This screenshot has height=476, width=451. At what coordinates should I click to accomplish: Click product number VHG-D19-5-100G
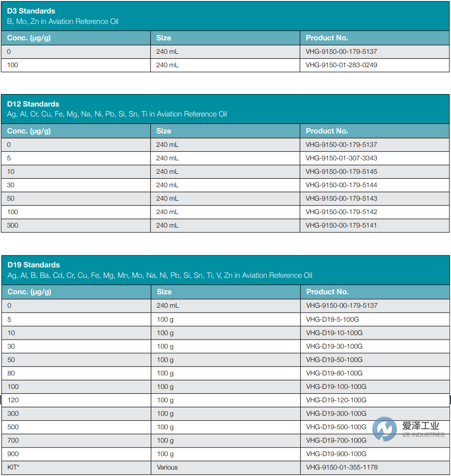[x=333, y=319]
